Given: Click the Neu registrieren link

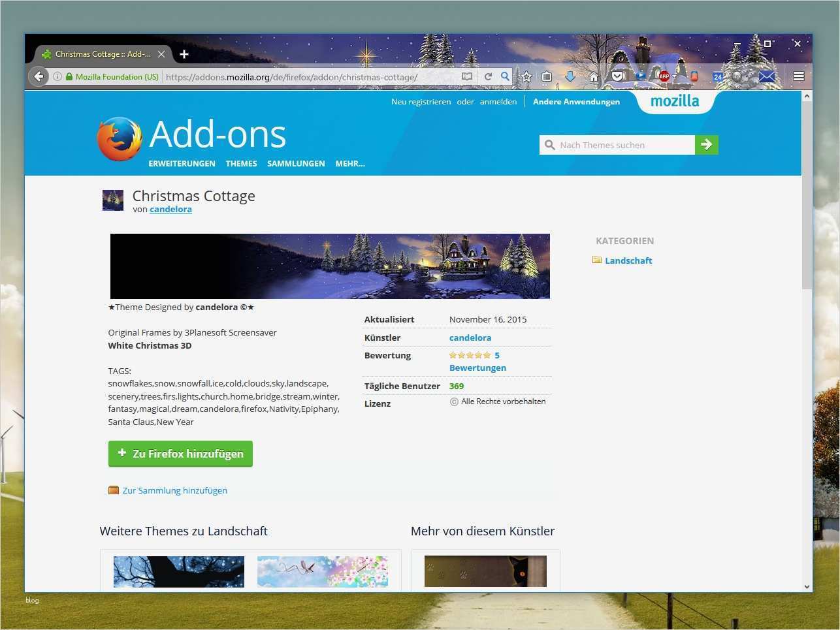Looking at the screenshot, I should click(x=421, y=102).
